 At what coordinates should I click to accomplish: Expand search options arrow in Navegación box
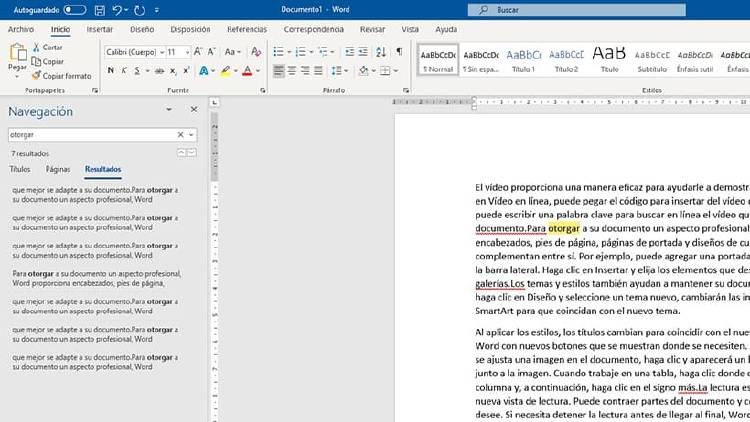(191, 134)
